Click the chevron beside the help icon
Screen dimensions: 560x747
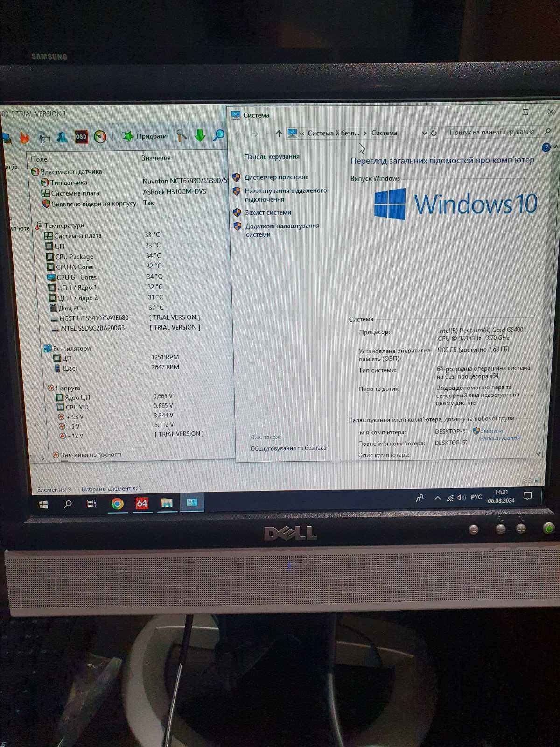[555, 147]
